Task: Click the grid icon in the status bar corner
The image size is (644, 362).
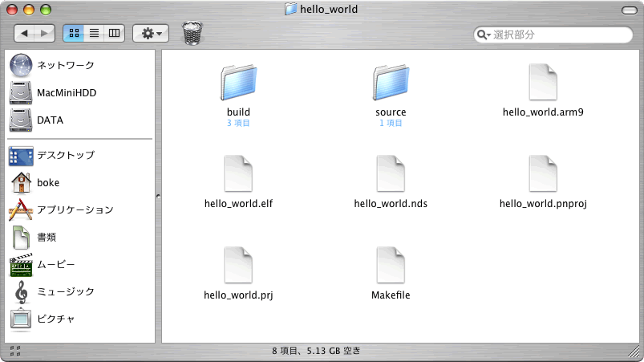Action: tap(15, 352)
